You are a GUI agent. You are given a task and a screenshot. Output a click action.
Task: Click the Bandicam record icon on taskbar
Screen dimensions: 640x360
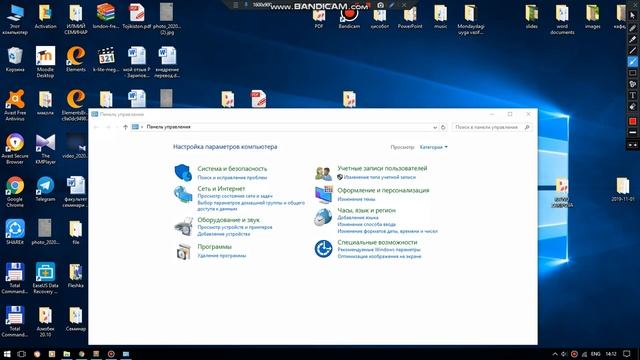[111, 354]
